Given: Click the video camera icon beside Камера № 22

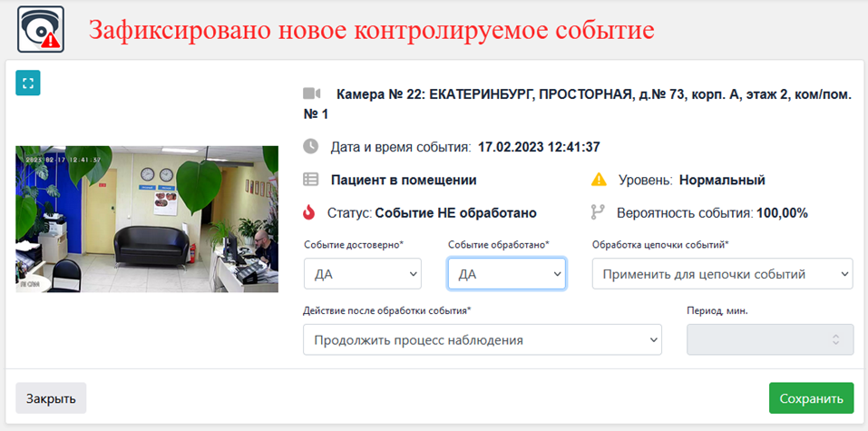Looking at the screenshot, I should tap(312, 93).
